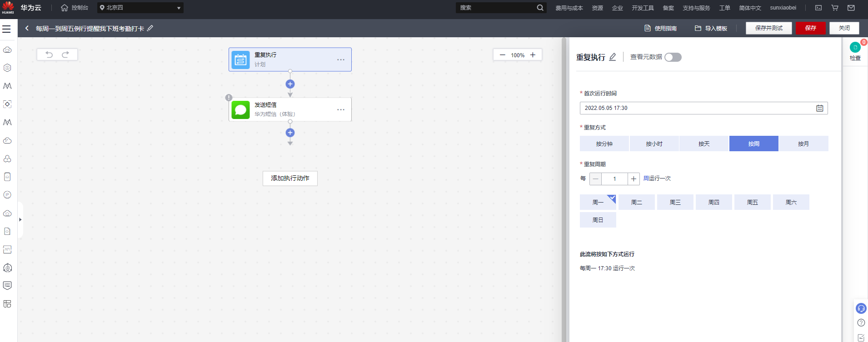Screen dimensions: 868x342
Task: Open the IP service in the sidebar
Action: coord(7,195)
